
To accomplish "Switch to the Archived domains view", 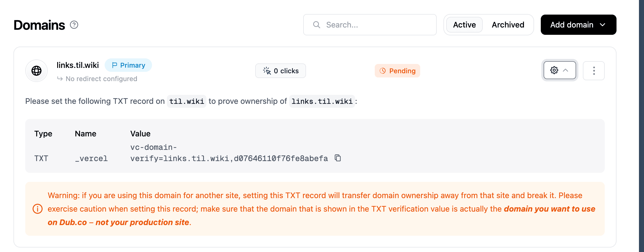I will [508, 25].
